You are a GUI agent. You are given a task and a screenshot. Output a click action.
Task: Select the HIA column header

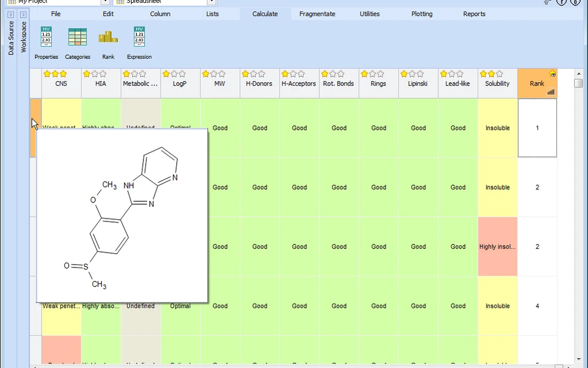coord(100,83)
